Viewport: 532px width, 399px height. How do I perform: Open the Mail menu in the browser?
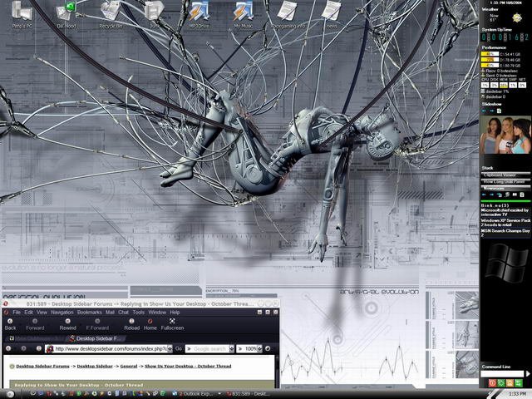point(110,313)
